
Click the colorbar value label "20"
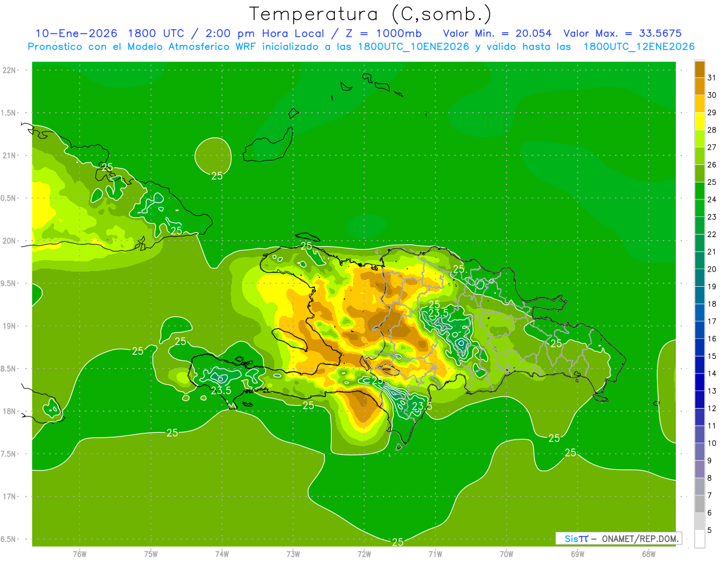(712, 269)
